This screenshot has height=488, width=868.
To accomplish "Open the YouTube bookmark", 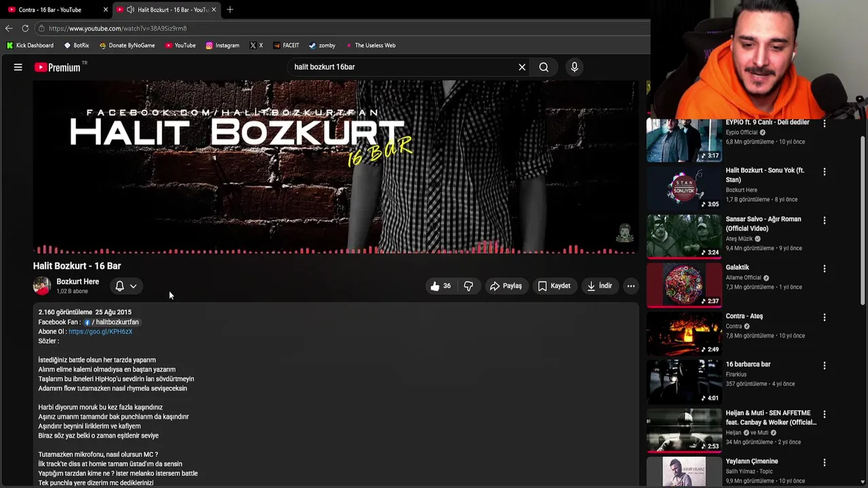I will (180, 45).
